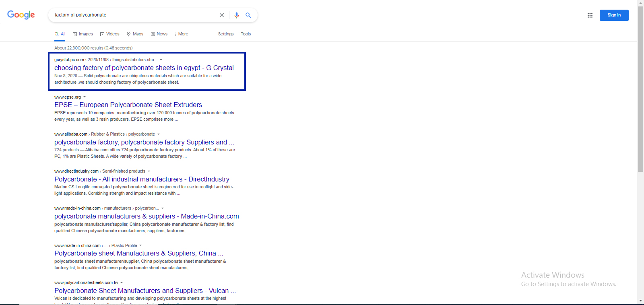Open Made-in-China.com polycarbonate manufacturers & suppliers result
The image size is (644, 305).
pyautogui.click(x=147, y=216)
